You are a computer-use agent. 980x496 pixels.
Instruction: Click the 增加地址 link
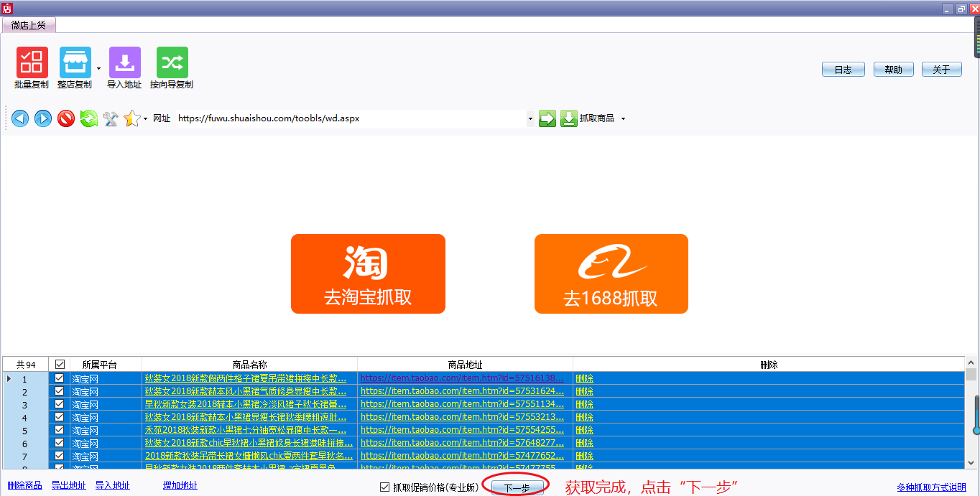pyautogui.click(x=180, y=486)
